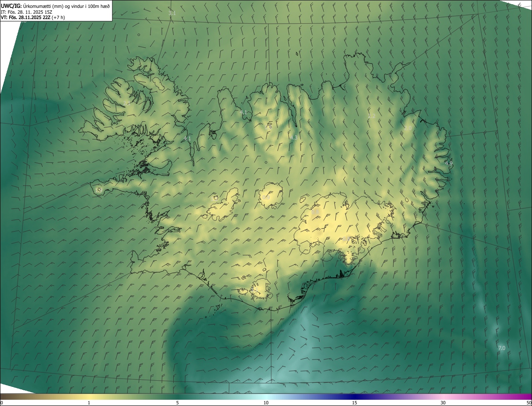Click the title text "Úrkomumætti (mm) og vindur í 100m hæð"
This screenshot has width=532, height=406.
(x=66, y=6)
